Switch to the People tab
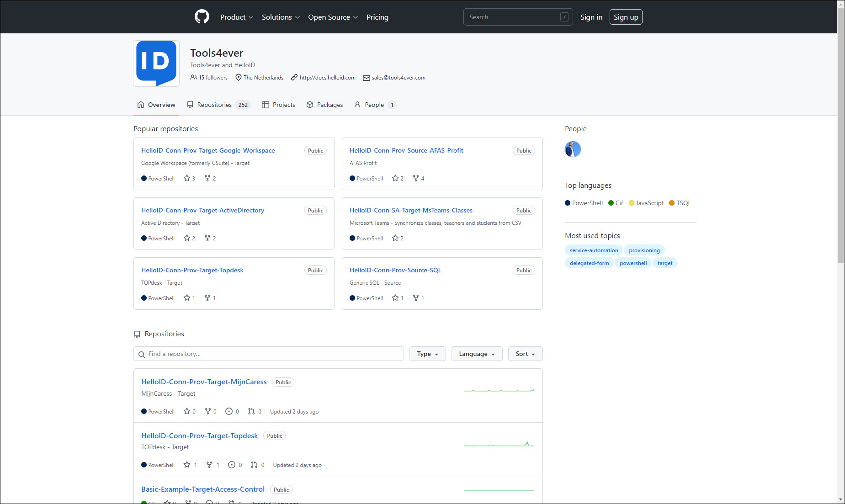The width and height of the screenshot is (845, 504). (x=375, y=105)
